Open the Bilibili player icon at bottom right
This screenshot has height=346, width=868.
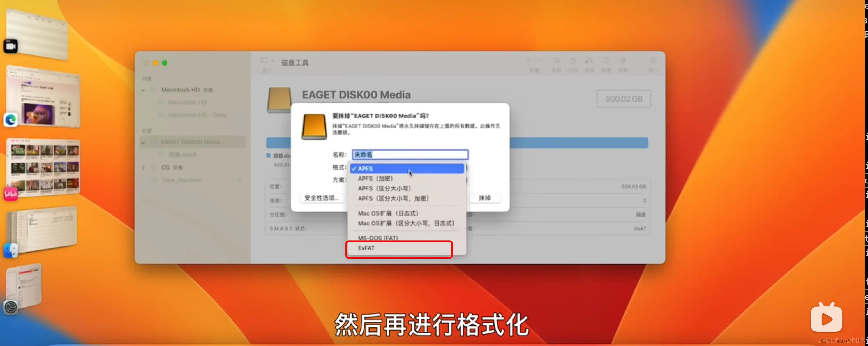click(x=826, y=318)
